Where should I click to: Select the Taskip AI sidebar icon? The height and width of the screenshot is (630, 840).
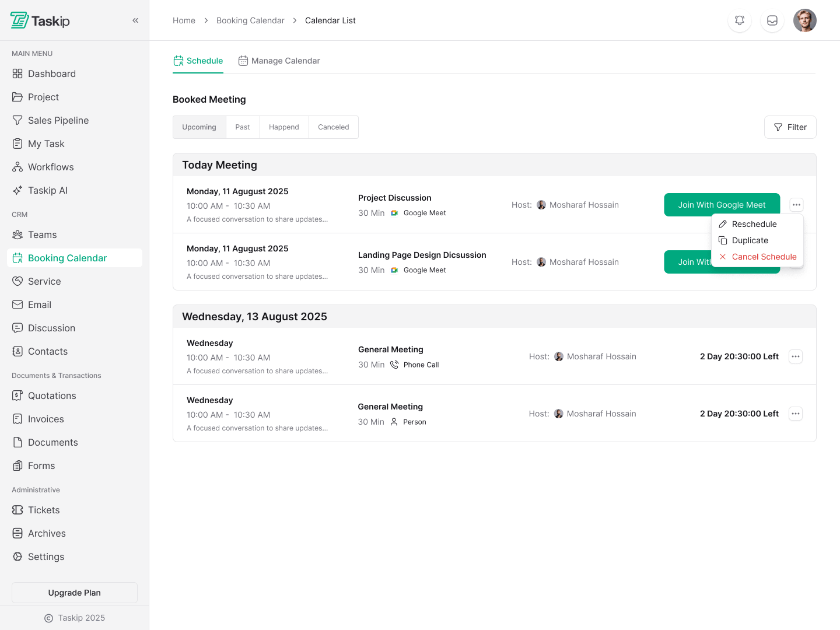click(x=17, y=190)
